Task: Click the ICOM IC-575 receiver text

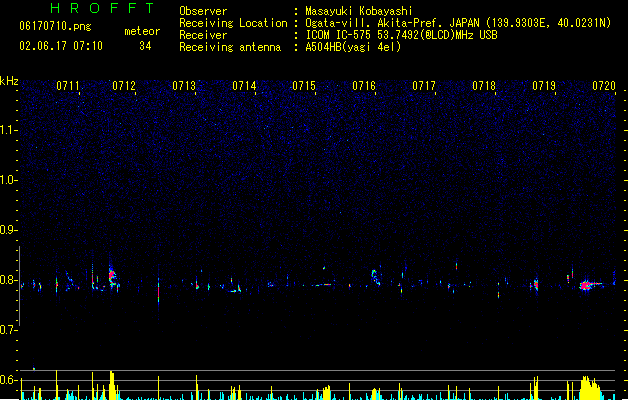Action: coord(401,35)
